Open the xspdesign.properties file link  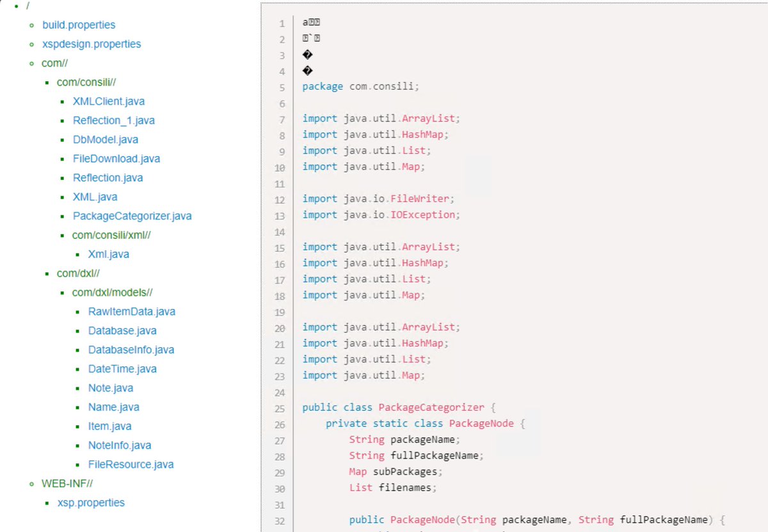(92, 44)
